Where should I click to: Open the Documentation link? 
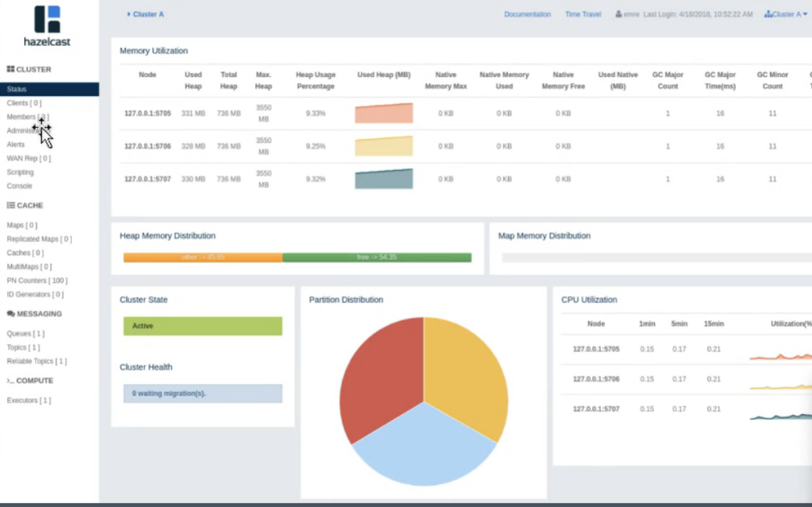[x=527, y=14]
